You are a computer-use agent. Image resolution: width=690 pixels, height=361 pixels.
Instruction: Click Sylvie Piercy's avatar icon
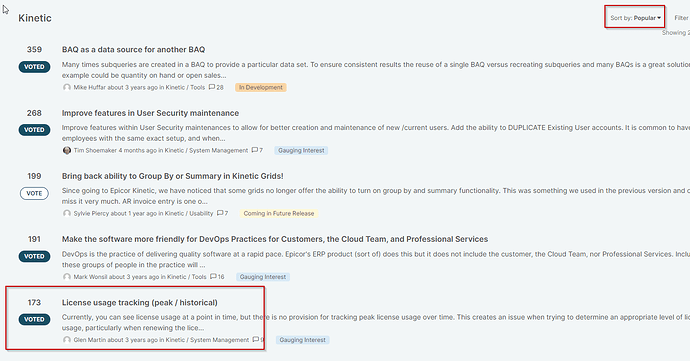[67, 214]
